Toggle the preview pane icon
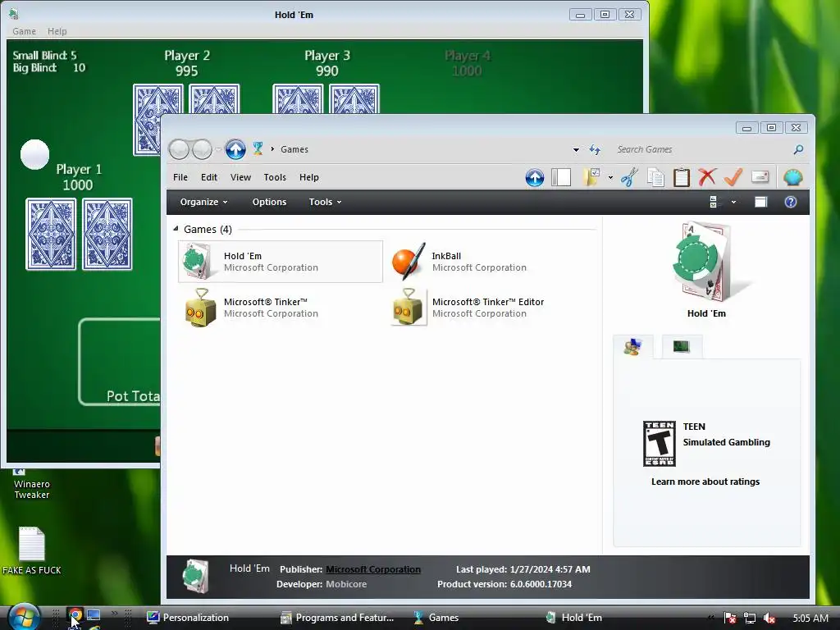The image size is (840, 630). [x=760, y=202]
